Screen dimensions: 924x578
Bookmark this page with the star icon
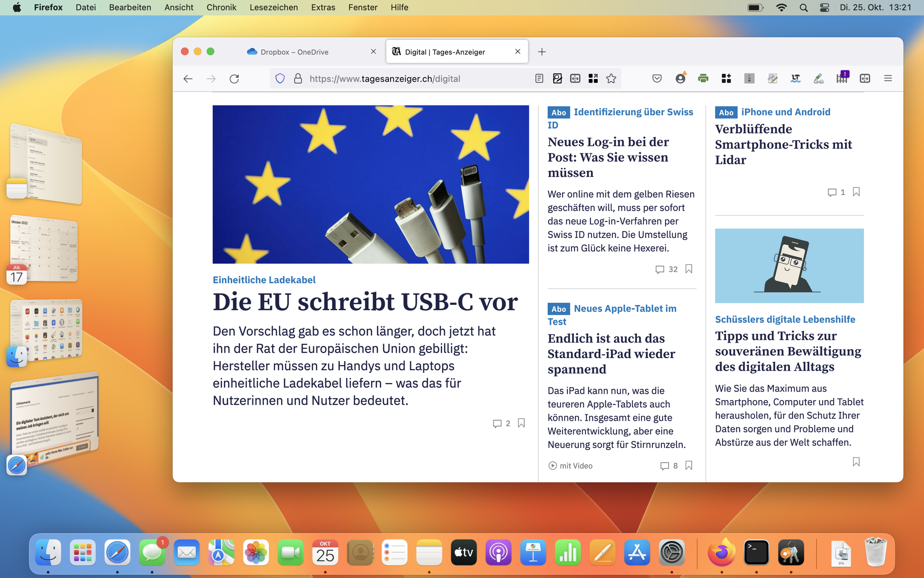pyautogui.click(x=611, y=79)
